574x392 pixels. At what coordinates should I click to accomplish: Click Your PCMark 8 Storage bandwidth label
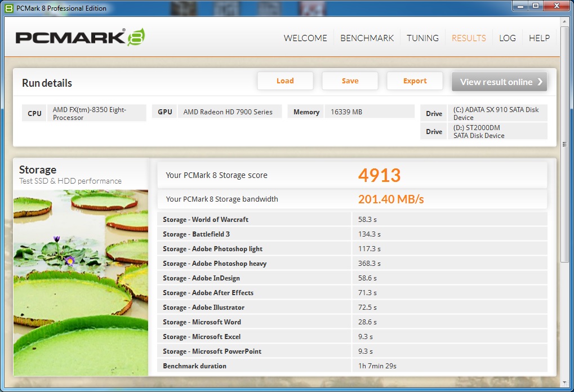tap(222, 199)
